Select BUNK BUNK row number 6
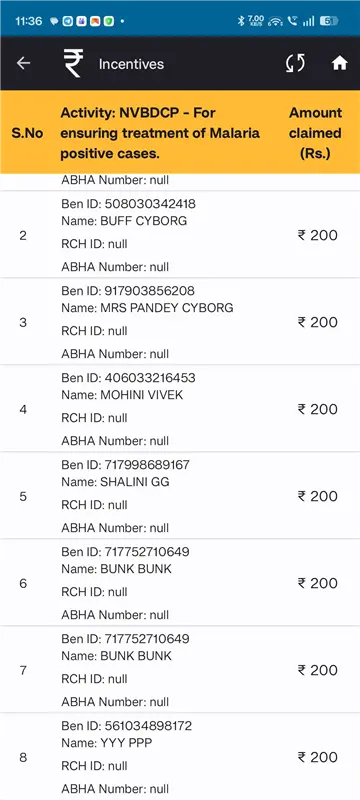 (180, 583)
